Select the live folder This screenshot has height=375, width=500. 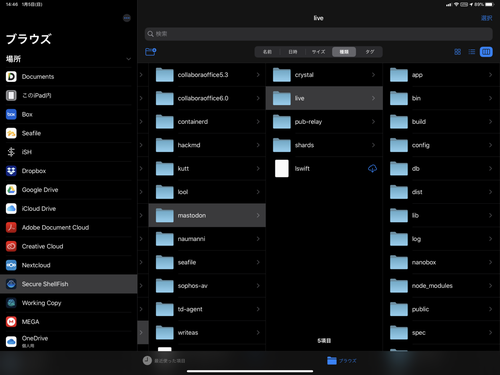pos(324,98)
